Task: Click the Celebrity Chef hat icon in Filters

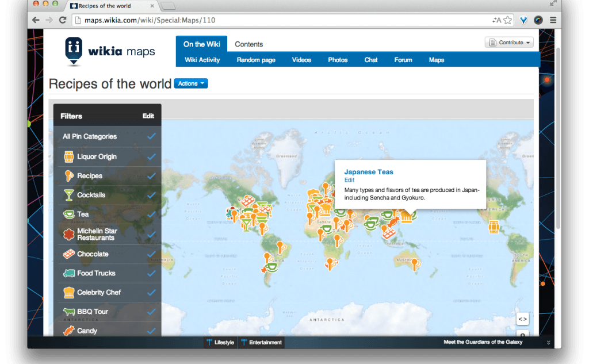Action: click(68, 292)
